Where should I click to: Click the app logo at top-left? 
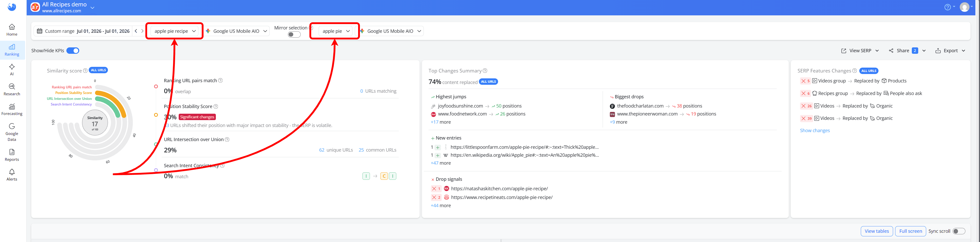12,7
